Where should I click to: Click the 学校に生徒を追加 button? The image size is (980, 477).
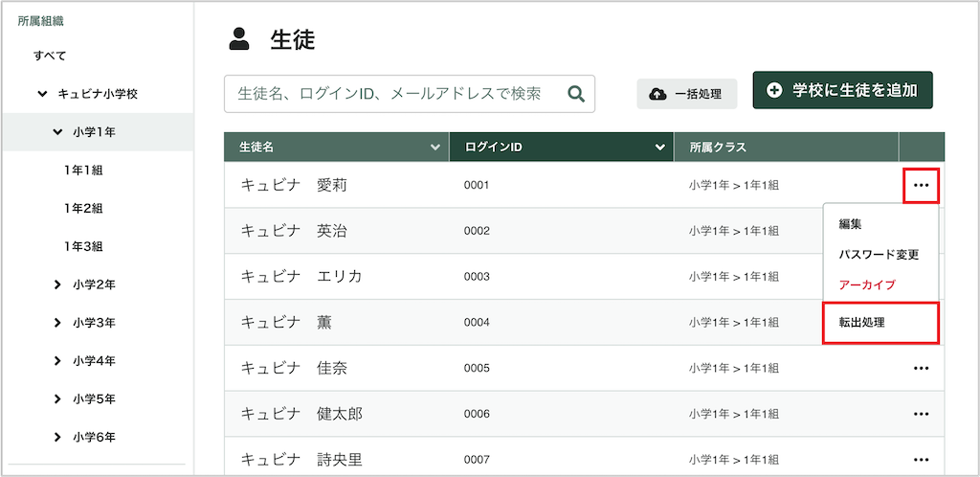pyautogui.click(x=842, y=90)
